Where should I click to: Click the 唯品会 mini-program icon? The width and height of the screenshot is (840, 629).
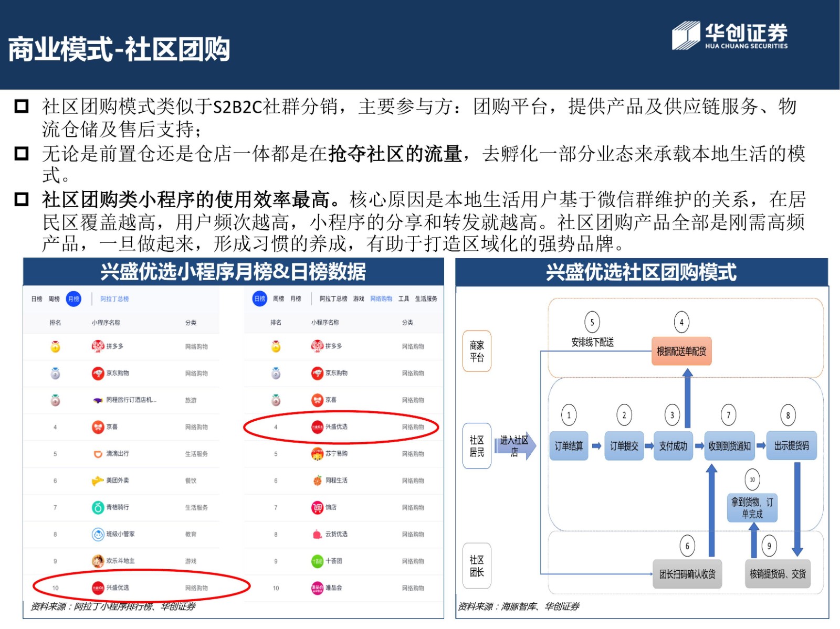click(317, 588)
